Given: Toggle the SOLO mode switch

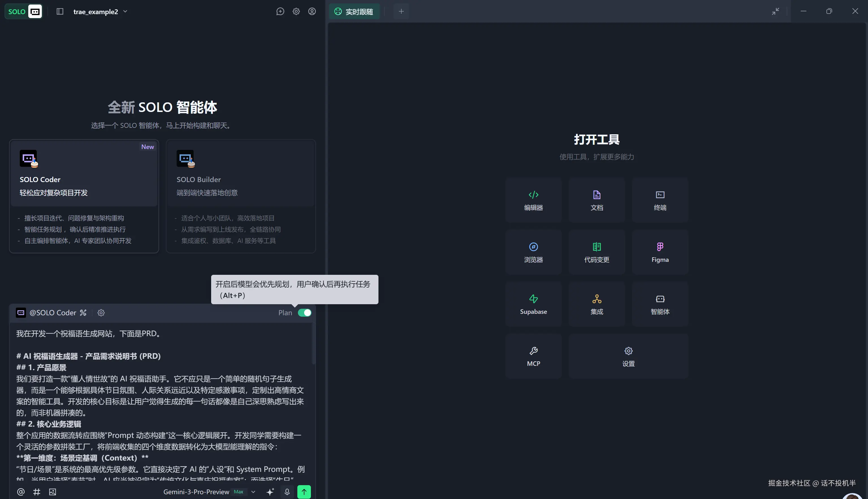Looking at the screenshot, I should [x=23, y=11].
